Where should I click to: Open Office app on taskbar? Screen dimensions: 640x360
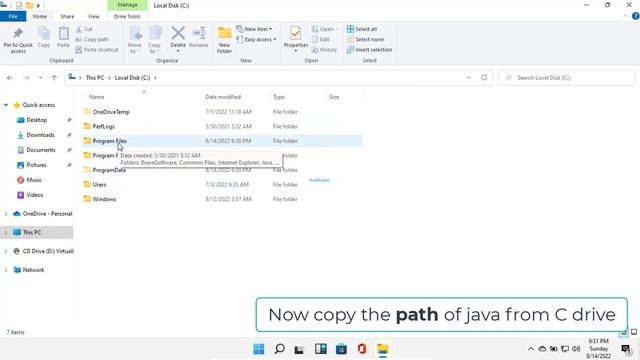pyautogui.click(x=362, y=349)
